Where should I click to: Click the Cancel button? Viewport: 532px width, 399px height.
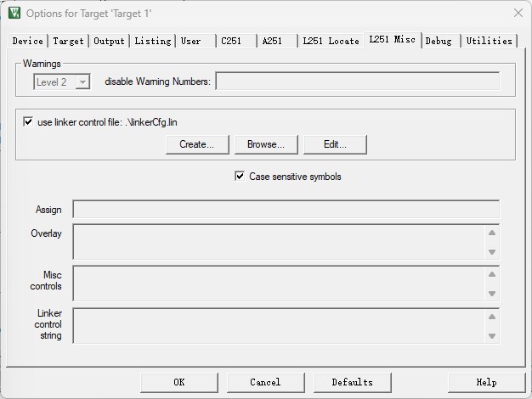(266, 382)
